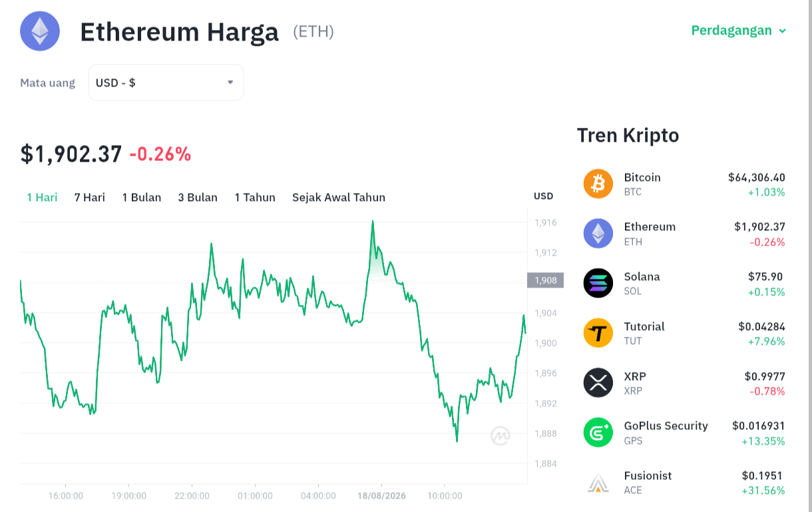Click the XRP logo icon
The height and width of the screenshot is (512, 812).
point(598,383)
